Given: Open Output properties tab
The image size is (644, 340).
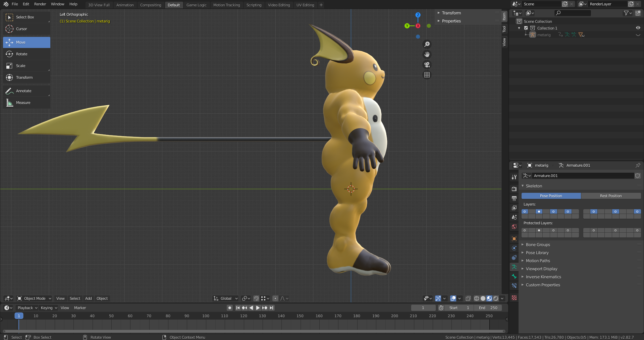Looking at the screenshot, I should [x=514, y=199].
